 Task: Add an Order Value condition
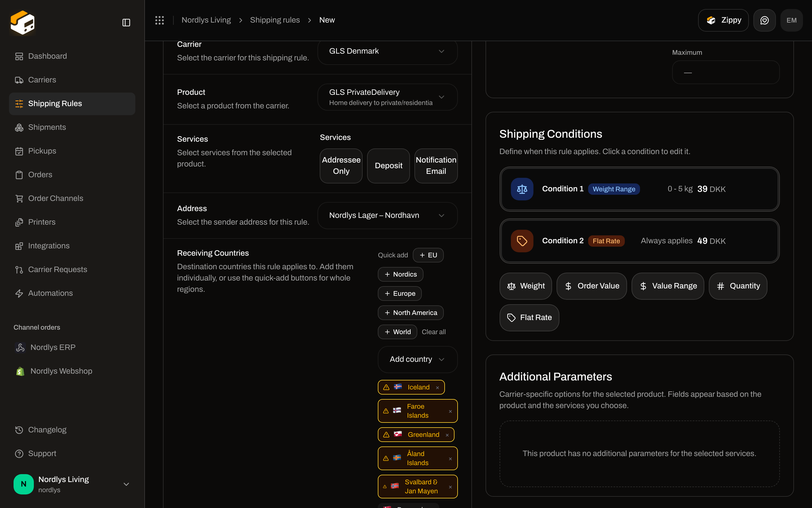pyautogui.click(x=592, y=286)
